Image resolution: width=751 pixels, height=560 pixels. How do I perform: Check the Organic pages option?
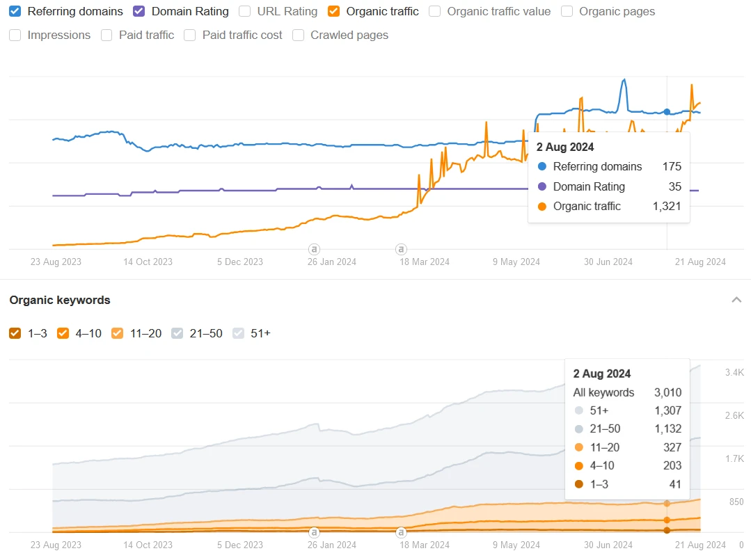[567, 11]
